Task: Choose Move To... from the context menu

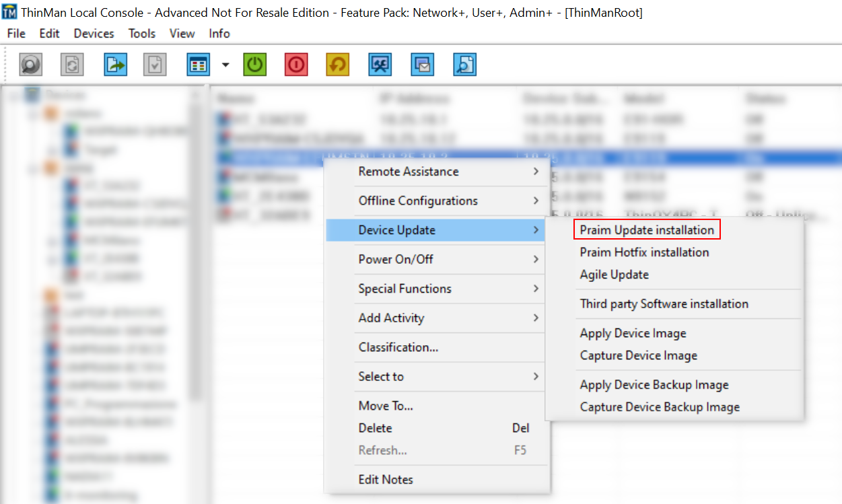Action: (435, 406)
